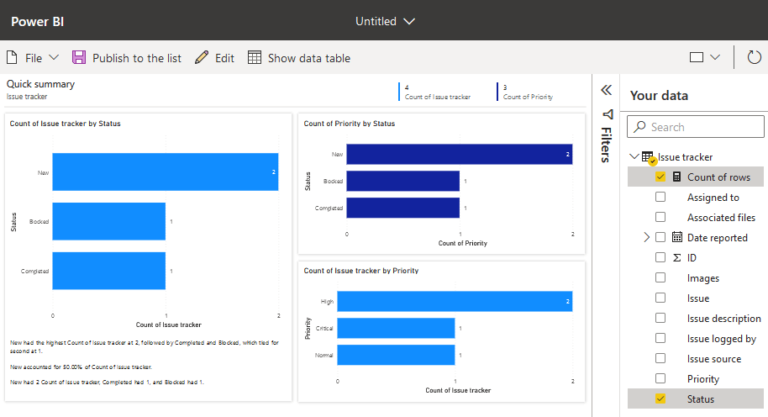Check the ID field checkbox

[x=660, y=258]
